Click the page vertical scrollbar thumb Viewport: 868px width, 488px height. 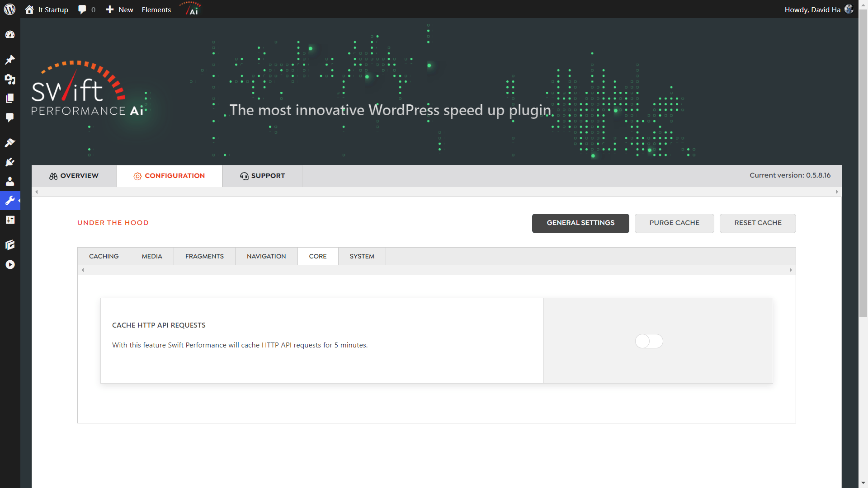863,163
